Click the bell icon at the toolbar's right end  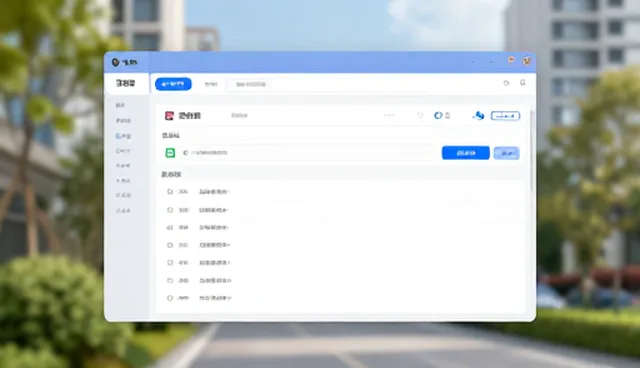(x=523, y=83)
